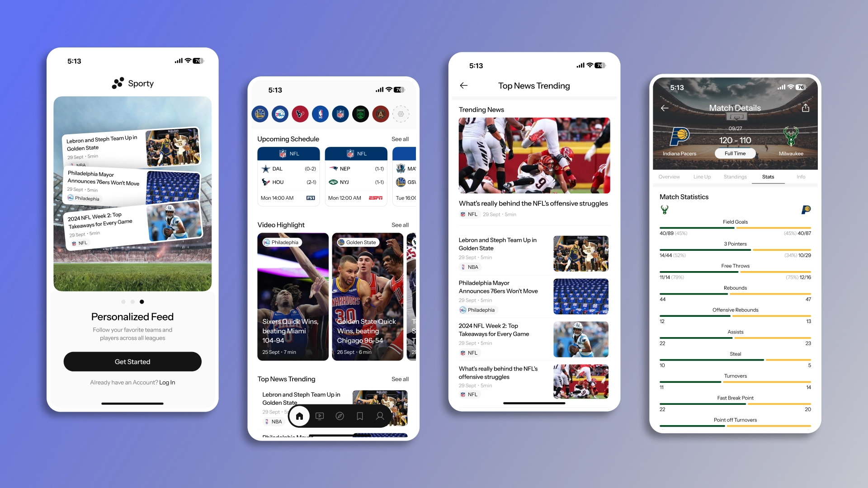This screenshot has height=488, width=868.
Task: Toggle the Golden State Warriors team icon
Action: click(262, 114)
